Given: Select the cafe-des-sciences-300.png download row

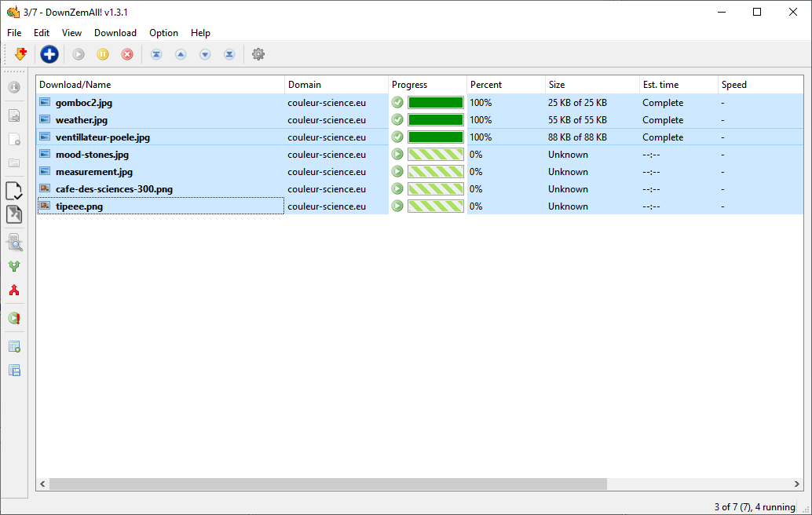Looking at the screenshot, I should (420, 189).
